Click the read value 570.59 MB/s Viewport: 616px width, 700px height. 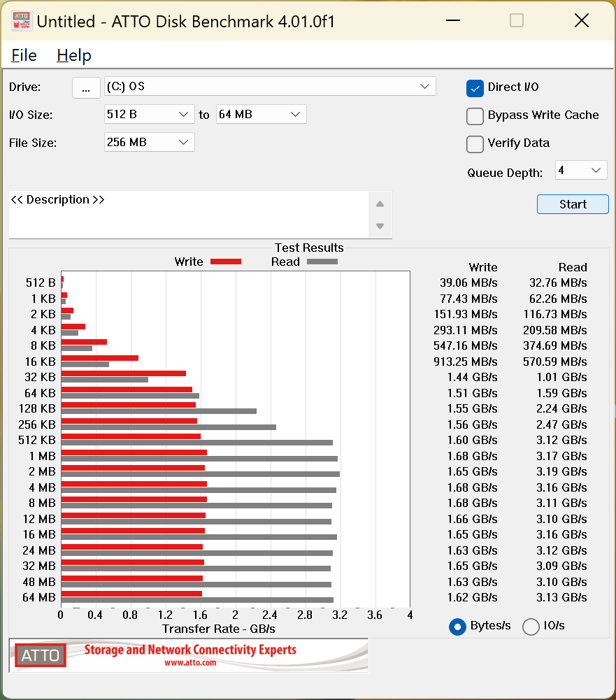555,362
